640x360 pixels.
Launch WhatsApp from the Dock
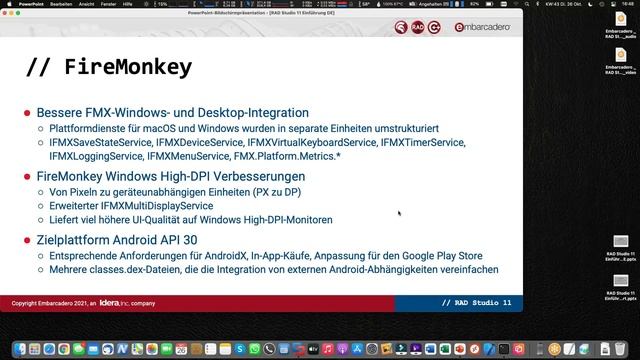click(255, 349)
